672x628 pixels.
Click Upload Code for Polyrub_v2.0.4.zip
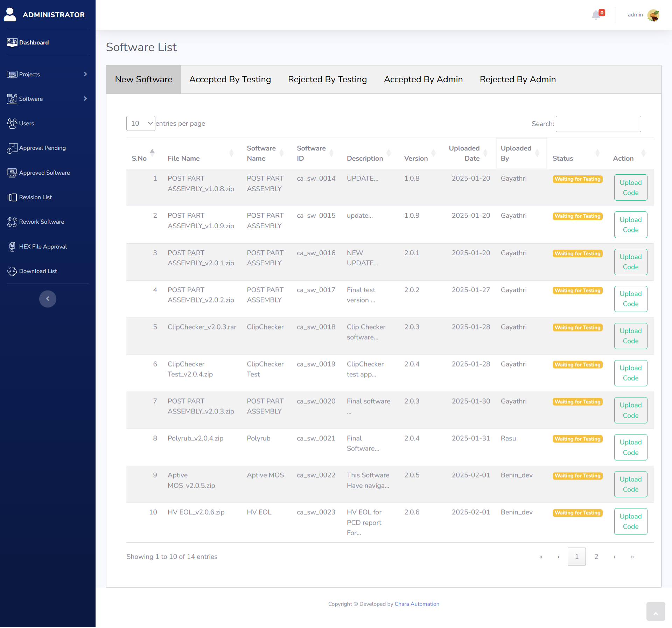[630, 447]
